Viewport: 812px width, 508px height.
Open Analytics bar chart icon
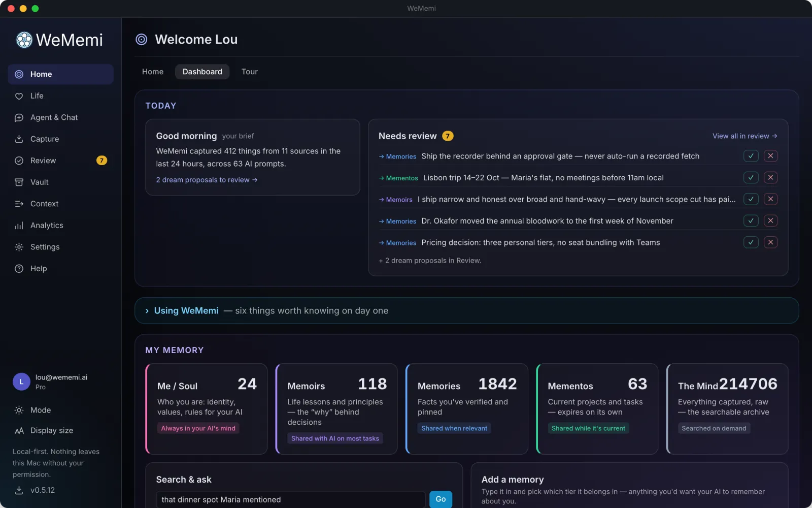[x=19, y=226]
